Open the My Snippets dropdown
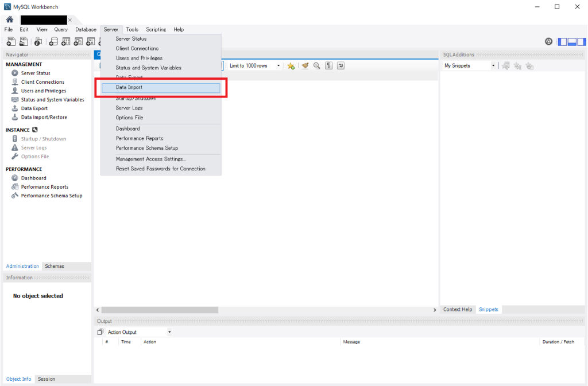 pyautogui.click(x=493, y=65)
